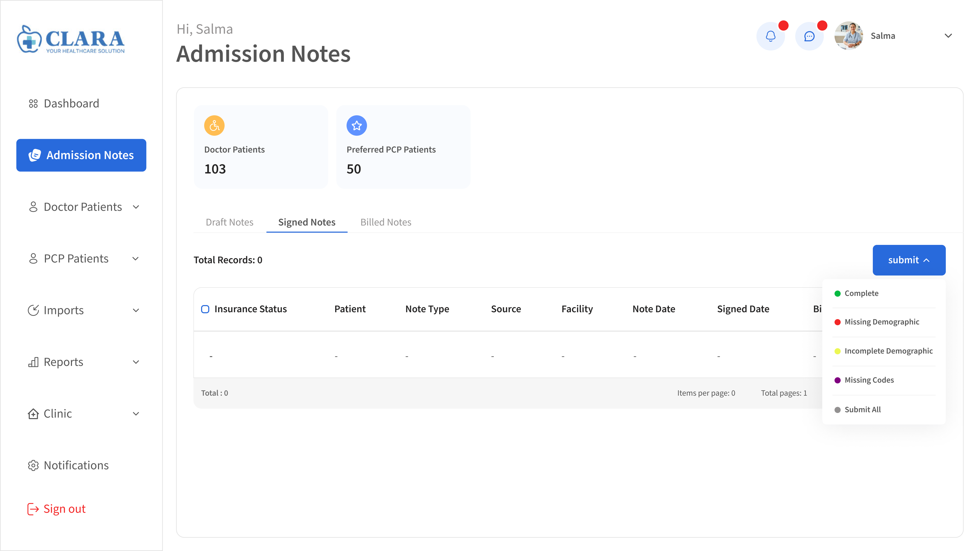Choose Missing Demographic from submit menu
The image size is (980, 551).
point(884,322)
